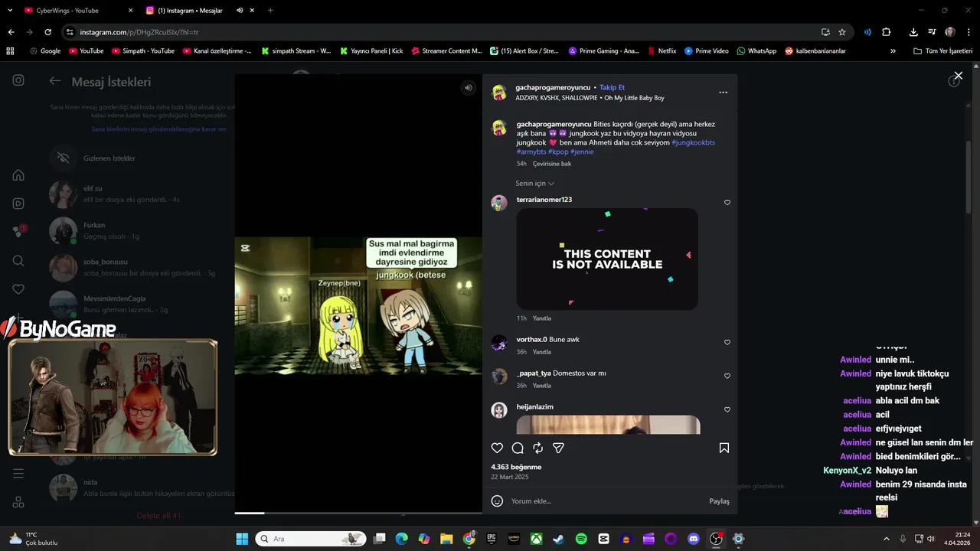The height and width of the screenshot is (551, 980).
Task: Open Notifications heart in left sidebar
Action: coord(18,289)
